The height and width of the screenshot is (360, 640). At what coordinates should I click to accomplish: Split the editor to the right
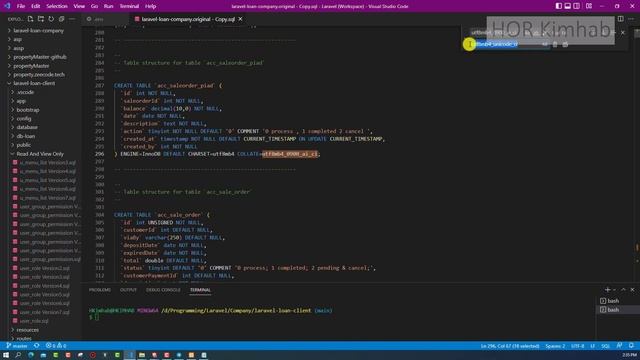coord(620,19)
